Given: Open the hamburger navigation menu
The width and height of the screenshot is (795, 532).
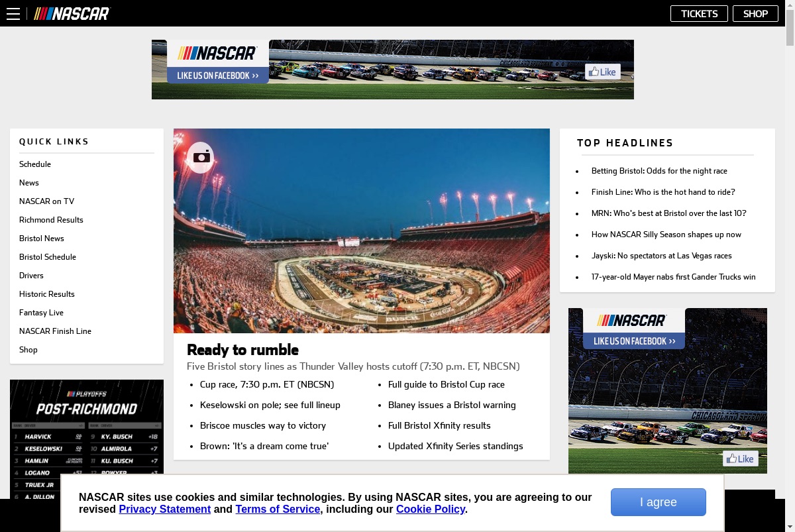Looking at the screenshot, I should coord(13,13).
